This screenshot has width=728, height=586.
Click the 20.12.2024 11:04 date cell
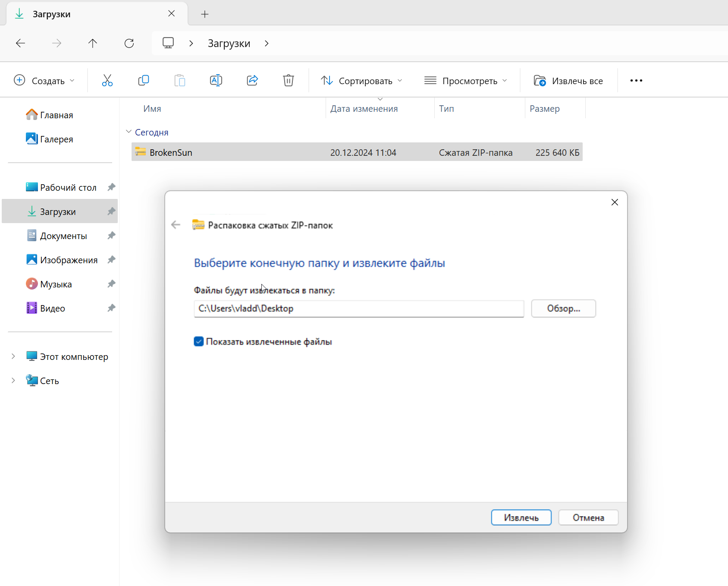pyautogui.click(x=363, y=152)
